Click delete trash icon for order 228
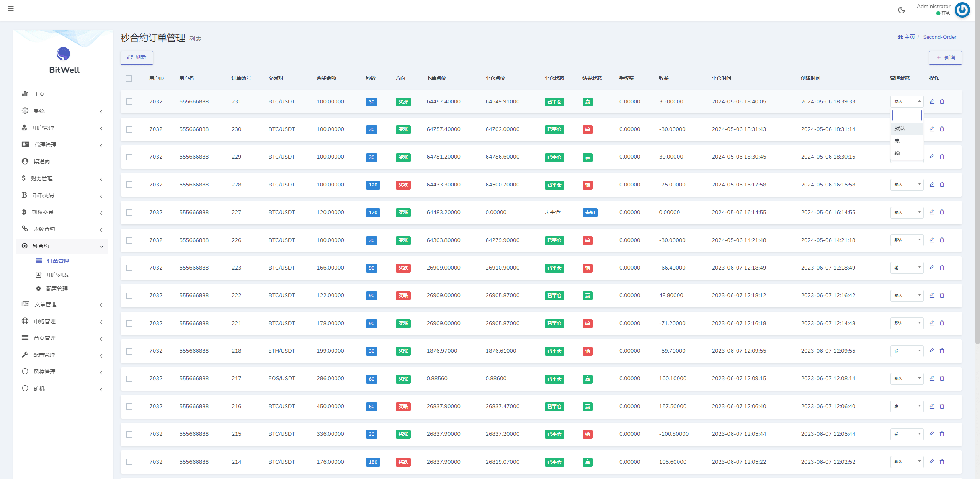Screen dimensions: 980x479 click(x=942, y=185)
